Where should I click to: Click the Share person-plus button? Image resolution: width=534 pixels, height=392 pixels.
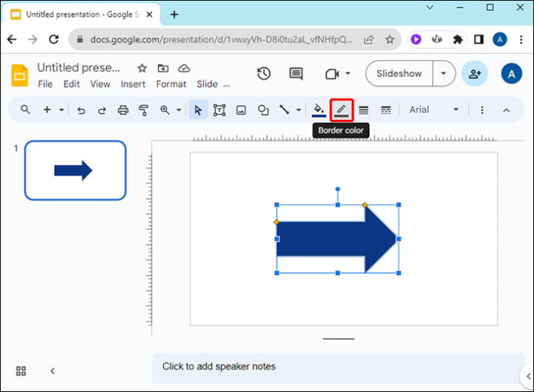[x=474, y=73]
